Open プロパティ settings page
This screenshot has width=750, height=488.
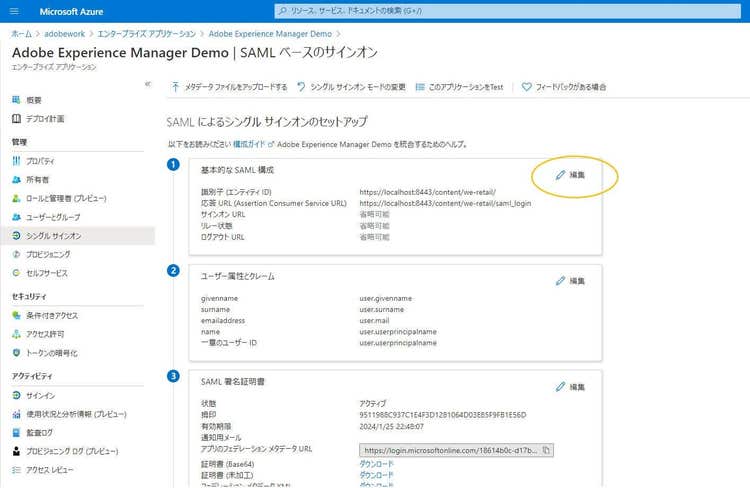[40, 161]
